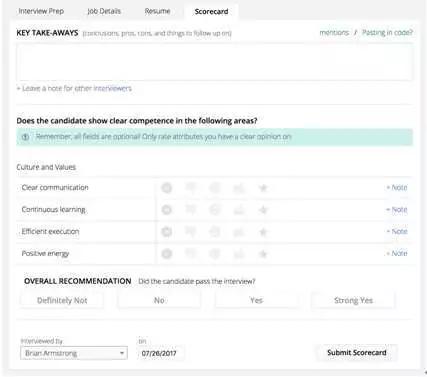
Task: Click the Key Take-Aways text area
Action: pos(215,62)
